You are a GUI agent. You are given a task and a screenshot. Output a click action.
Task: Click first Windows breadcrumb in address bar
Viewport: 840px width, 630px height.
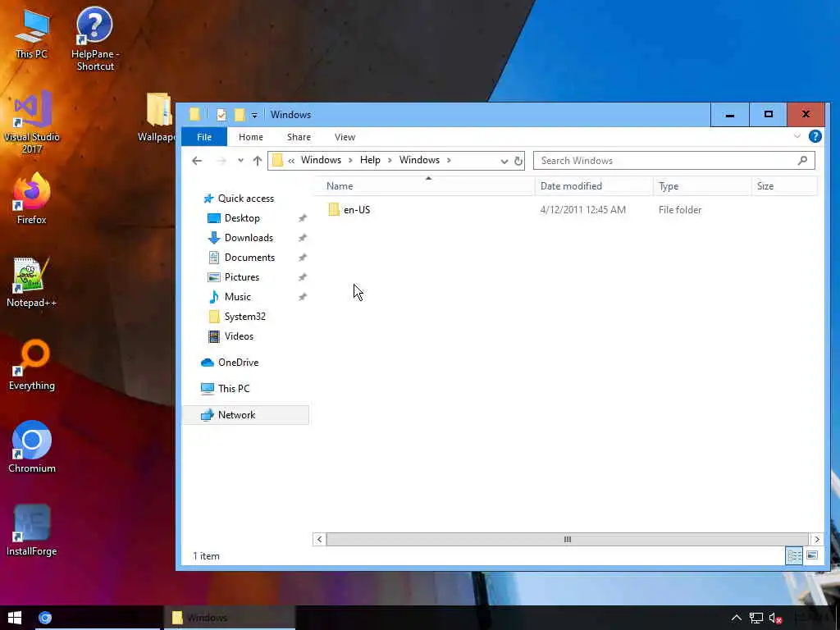pyautogui.click(x=321, y=160)
